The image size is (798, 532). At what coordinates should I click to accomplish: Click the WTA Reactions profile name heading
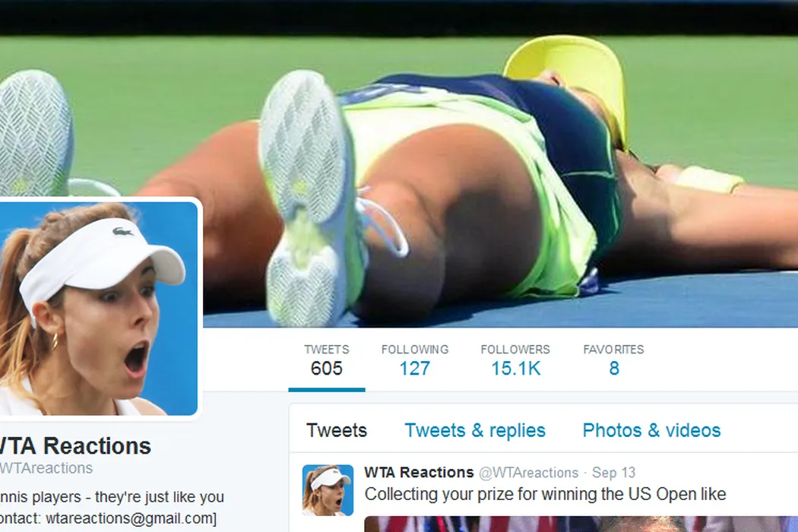pyautogui.click(x=75, y=446)
